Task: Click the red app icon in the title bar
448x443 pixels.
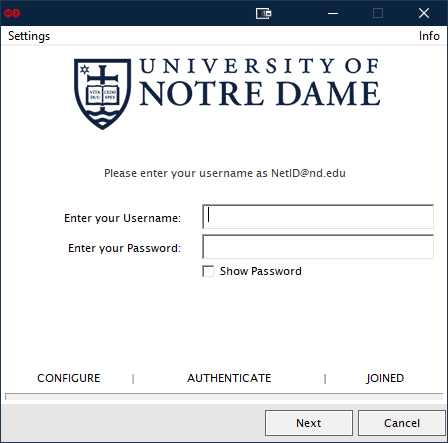Action: (x=12, y=13)
